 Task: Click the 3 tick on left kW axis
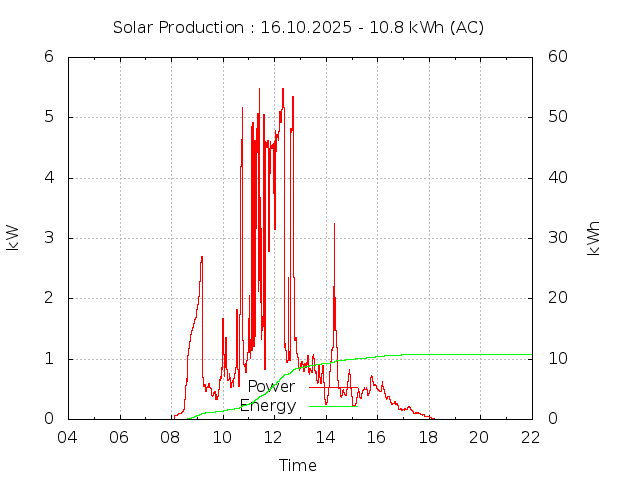tap(48, 238)
